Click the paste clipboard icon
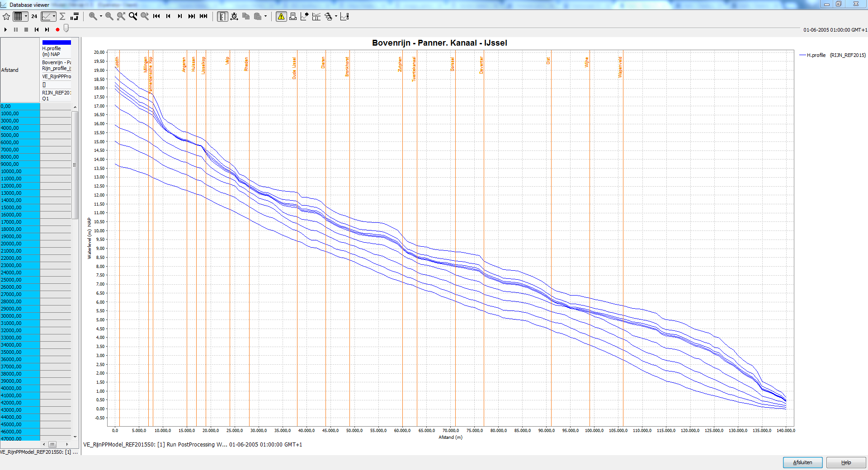This screenshot has height=470, width=868. (258, 16)
